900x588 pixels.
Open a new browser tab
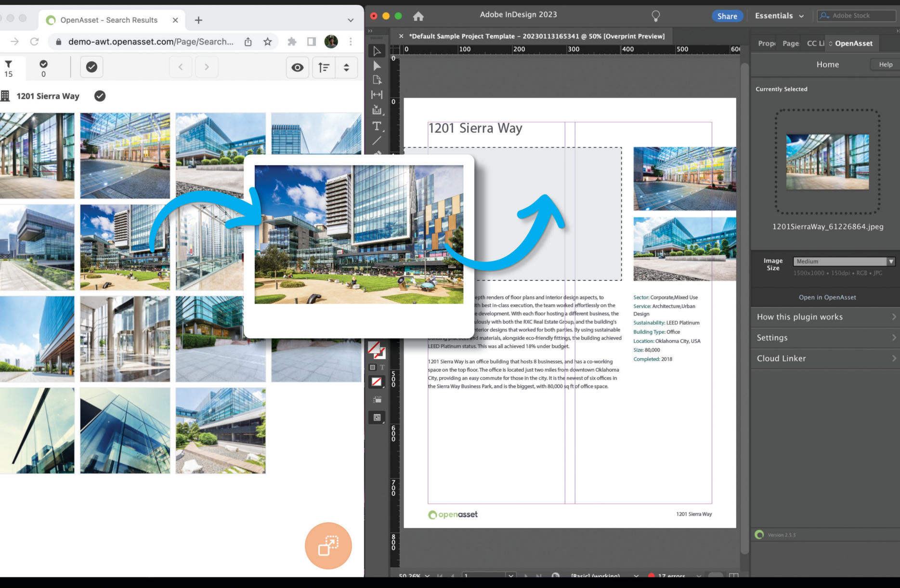[198, 20]
